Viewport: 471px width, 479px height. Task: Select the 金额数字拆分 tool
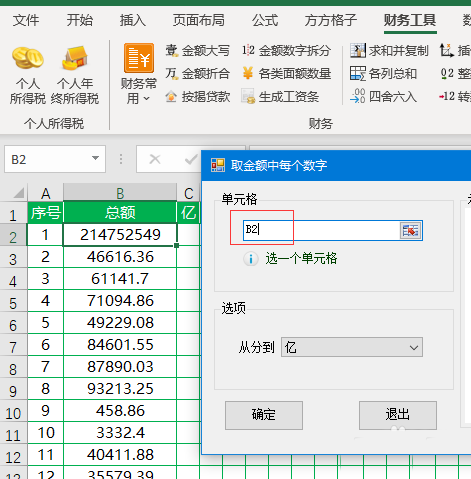coord(286,51)
